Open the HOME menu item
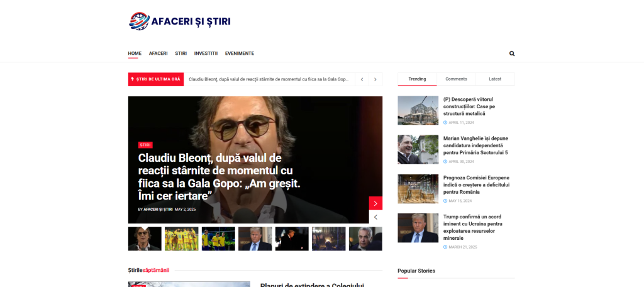Screen dimensions: 644x287 (x=135, y=53)
